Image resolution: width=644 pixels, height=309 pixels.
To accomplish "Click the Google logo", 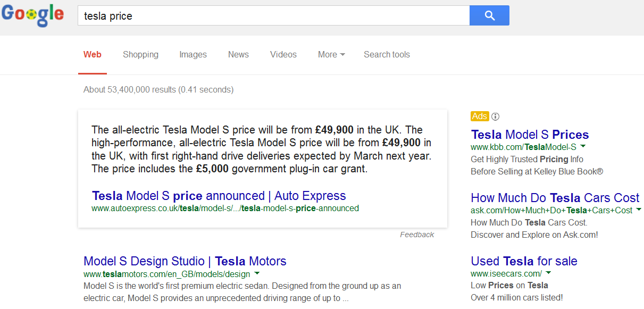I will (33, 15).
